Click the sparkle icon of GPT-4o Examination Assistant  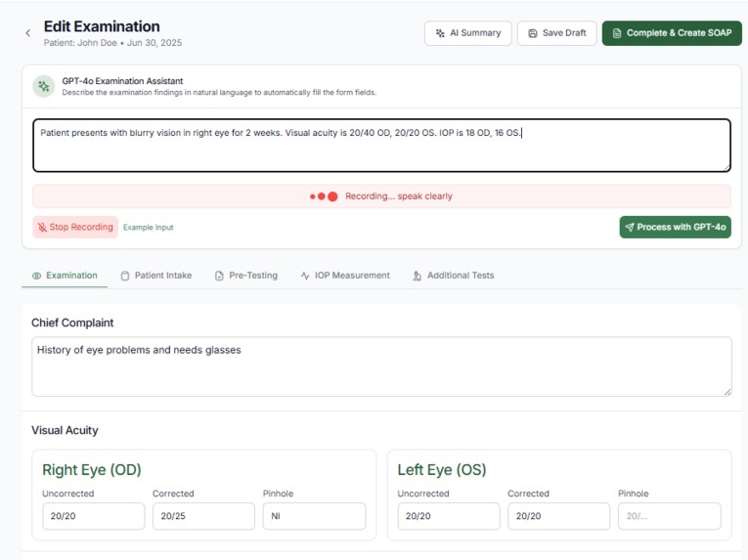pyautogui.click(x=43, y=86)
